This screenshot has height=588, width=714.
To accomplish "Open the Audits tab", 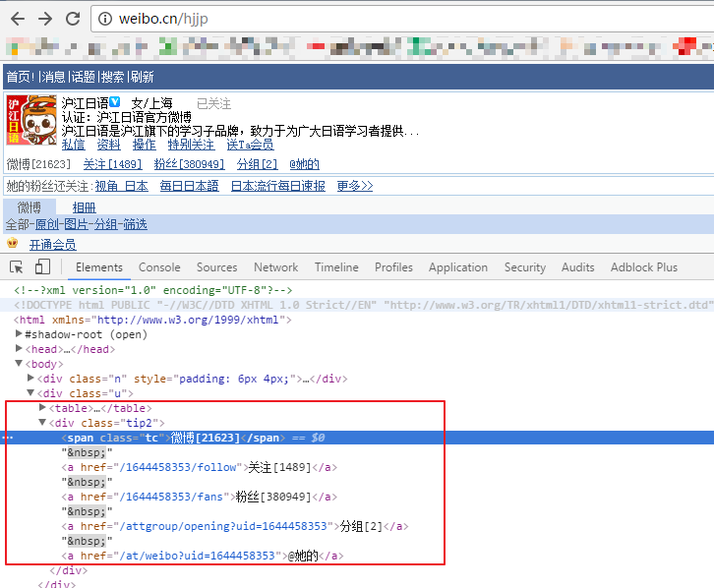I will point(578,267).
